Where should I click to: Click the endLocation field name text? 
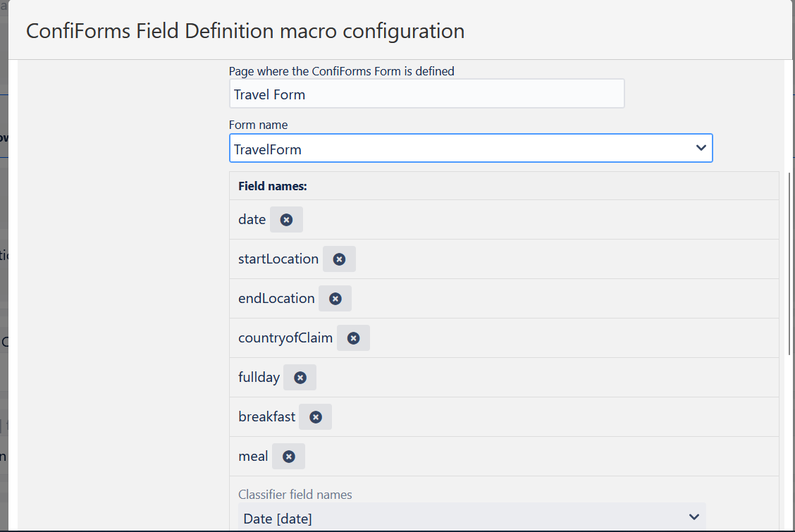click(x=276, y=299)
